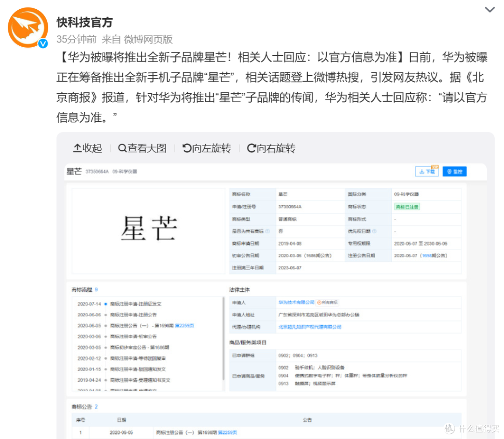Click the trademark process list scrollbar

click(x=223, y=339)
